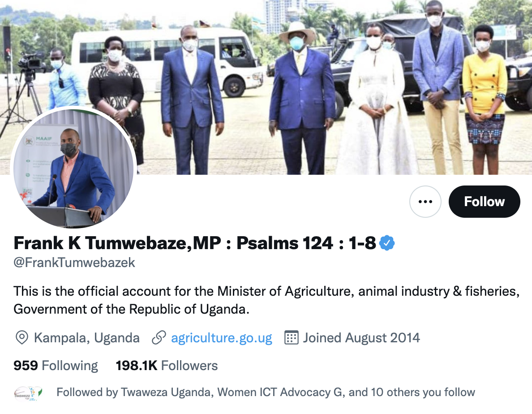Screen dimensions: 532x414
Task: Click the blue verified badge
Action: coord(387,243)
